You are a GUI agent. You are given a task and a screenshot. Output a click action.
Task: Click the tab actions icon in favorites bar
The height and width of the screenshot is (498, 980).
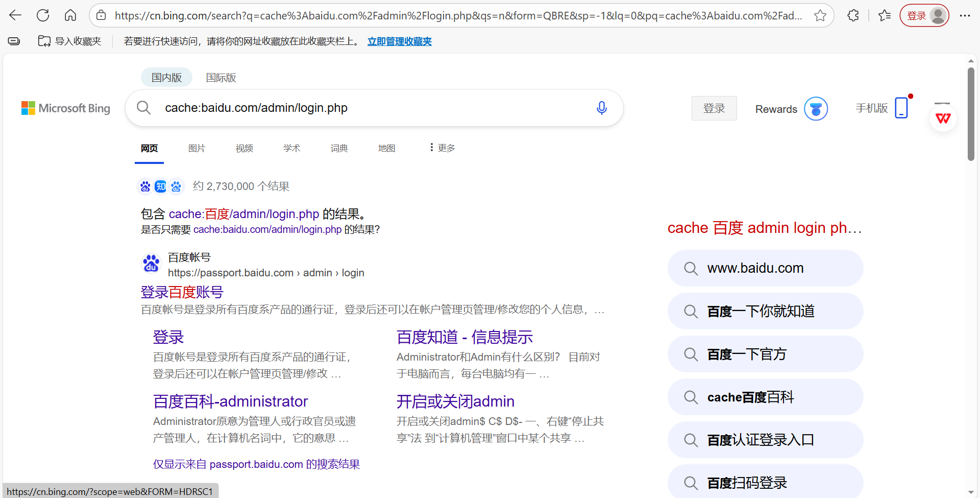click(14, 41)
